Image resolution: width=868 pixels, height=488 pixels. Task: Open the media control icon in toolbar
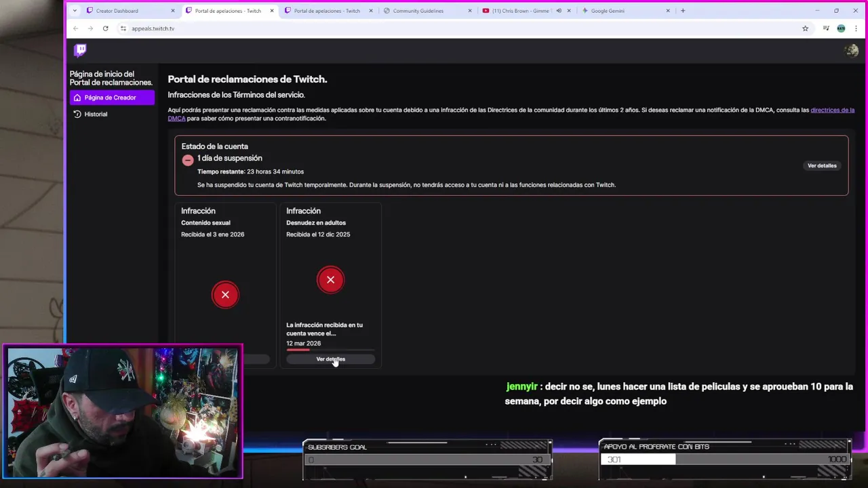[x=826, y=28]
